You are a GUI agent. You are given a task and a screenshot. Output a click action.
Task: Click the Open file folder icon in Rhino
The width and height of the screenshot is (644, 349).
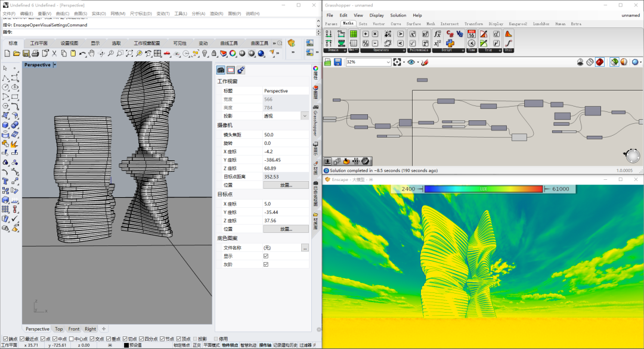point(17,54)
